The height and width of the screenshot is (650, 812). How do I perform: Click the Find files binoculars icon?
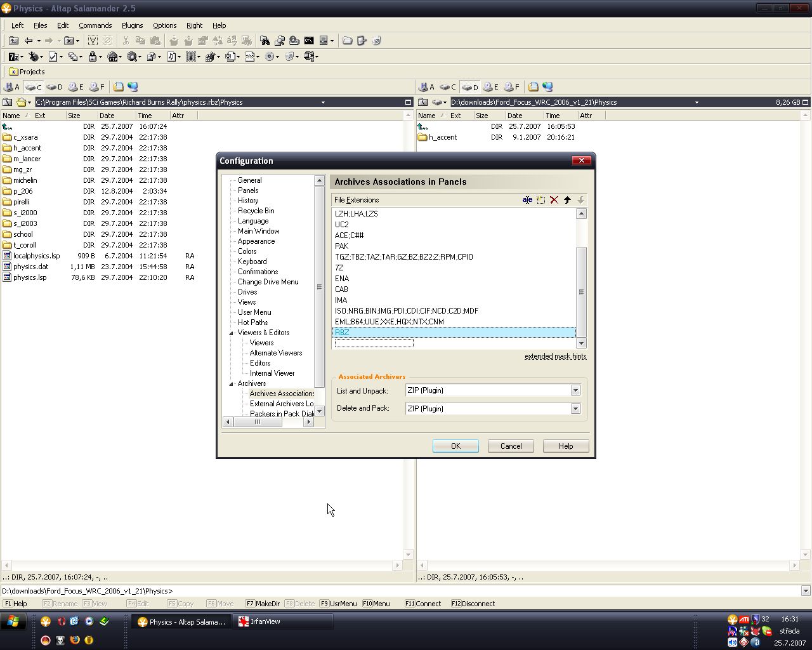coord(265,41)
